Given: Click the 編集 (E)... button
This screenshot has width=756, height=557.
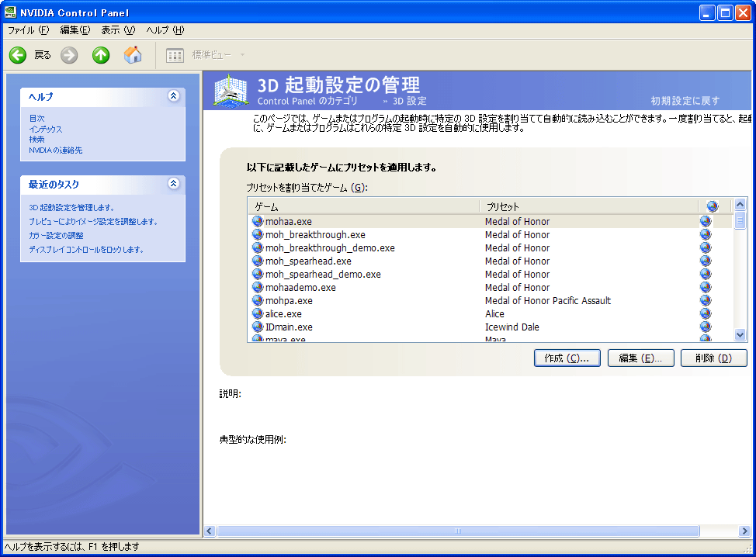Looking at the screenshot, I should click(641, 358).
